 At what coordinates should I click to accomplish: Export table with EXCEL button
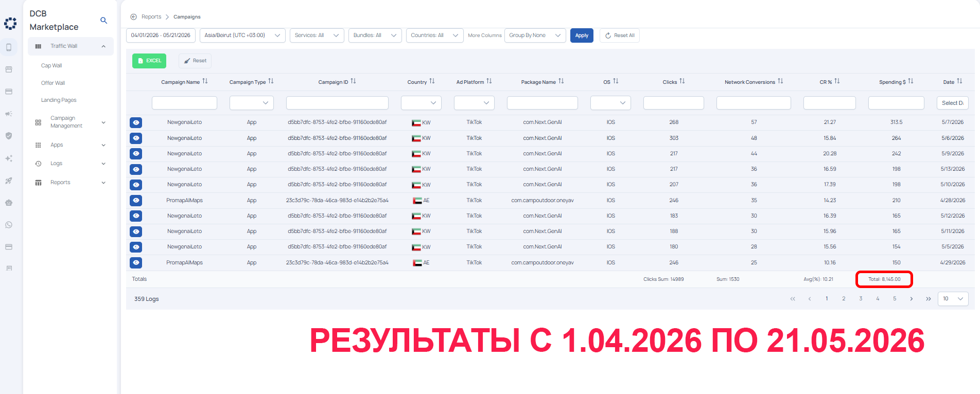[149, 61]
